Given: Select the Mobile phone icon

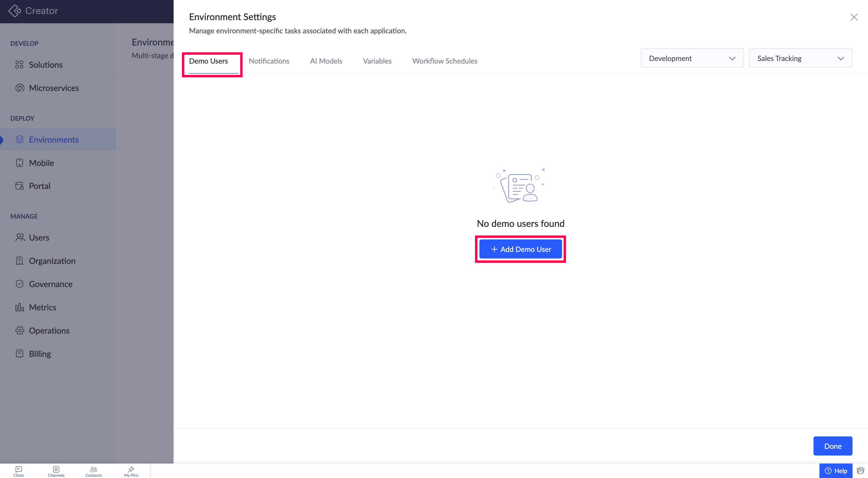Looking at the screenshot, I should tap(20, 163).
